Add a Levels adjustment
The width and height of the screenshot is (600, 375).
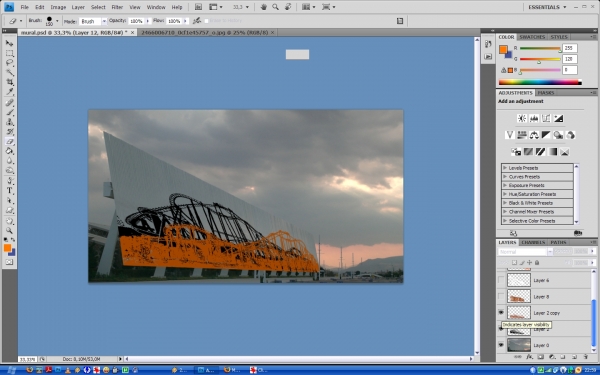tap(534, 118)
